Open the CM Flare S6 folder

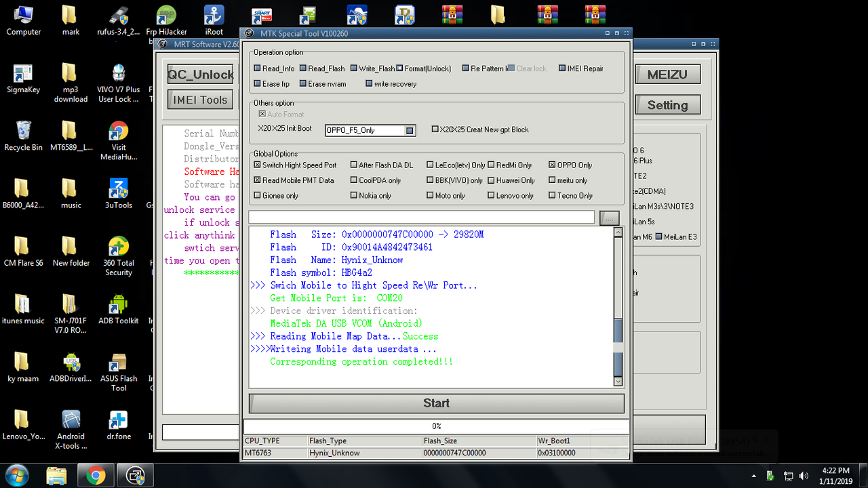click(23, 251)
